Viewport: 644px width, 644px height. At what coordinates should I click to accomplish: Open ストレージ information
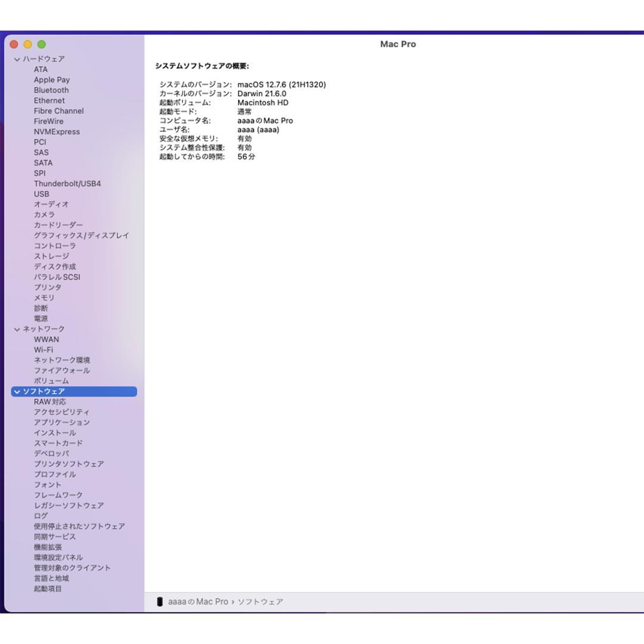(x=51, y=256)
